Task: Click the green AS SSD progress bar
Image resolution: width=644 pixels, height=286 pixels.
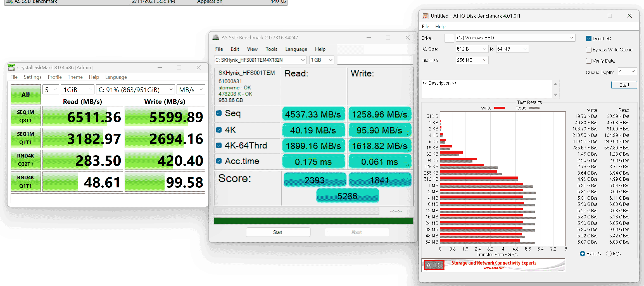Action: click(313, 221)
